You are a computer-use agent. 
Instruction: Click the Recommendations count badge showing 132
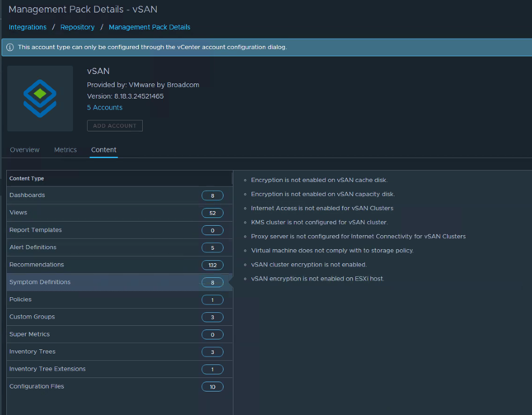pos(212,265)
